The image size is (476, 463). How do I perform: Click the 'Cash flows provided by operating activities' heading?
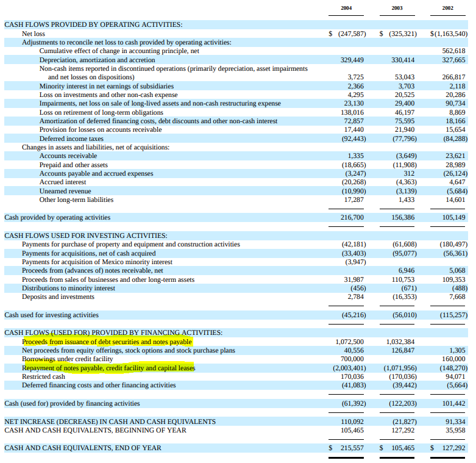pyautogui.click(x=93, y=24)
